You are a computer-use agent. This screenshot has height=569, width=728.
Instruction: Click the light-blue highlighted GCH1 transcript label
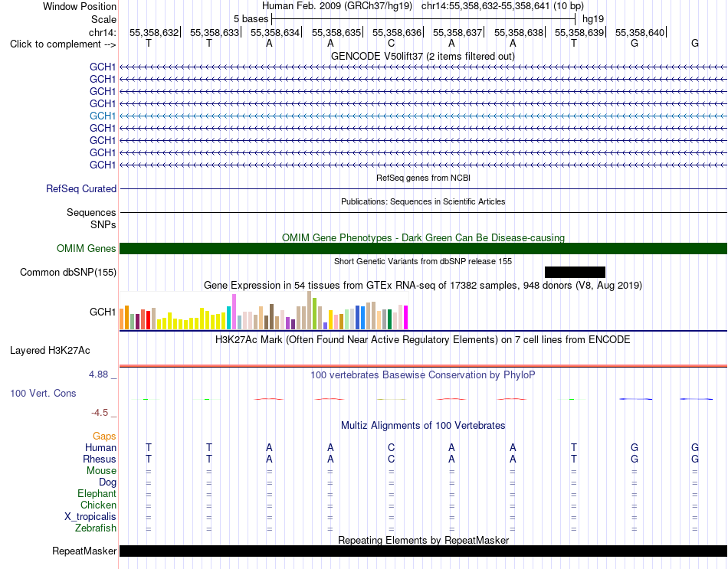[102, 116]
